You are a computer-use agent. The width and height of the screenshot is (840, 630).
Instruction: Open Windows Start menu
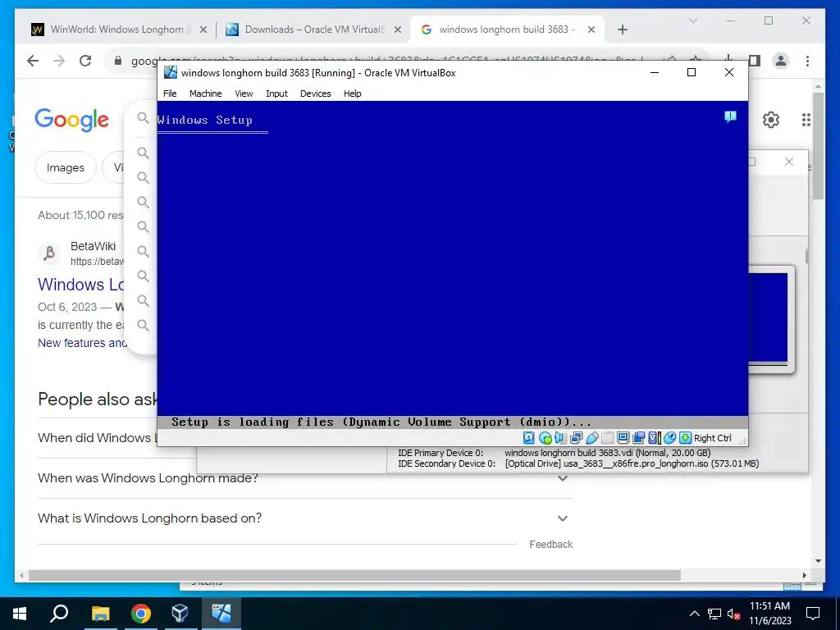(20, 613)
